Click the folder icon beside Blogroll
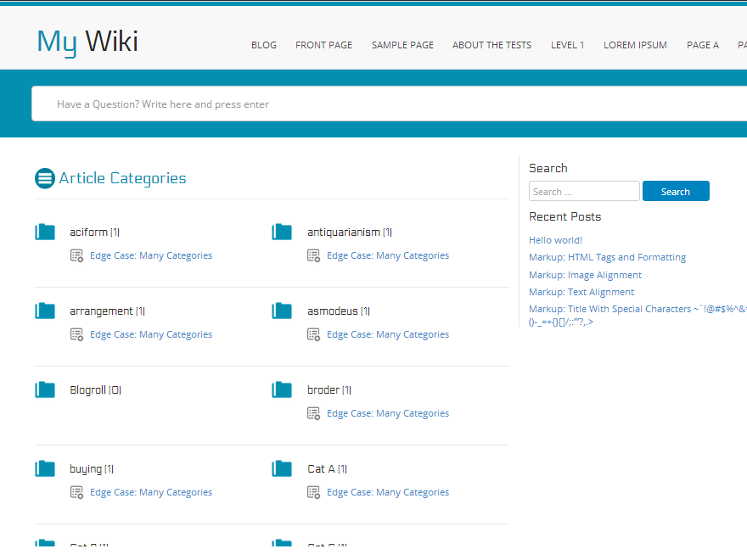 coord(45,390)
